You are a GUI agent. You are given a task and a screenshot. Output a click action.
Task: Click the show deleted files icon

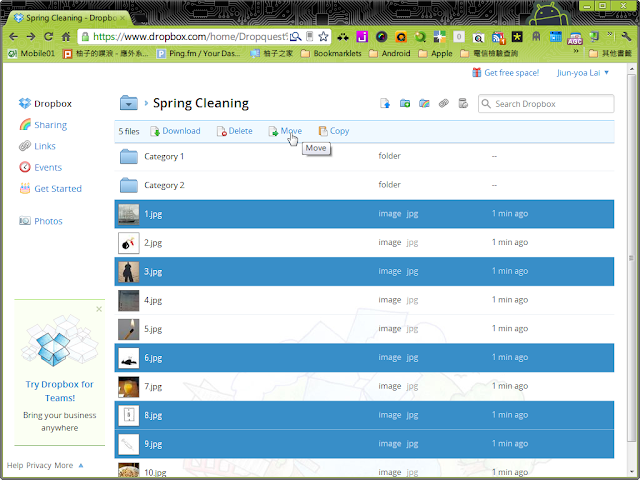coord(463,104)
